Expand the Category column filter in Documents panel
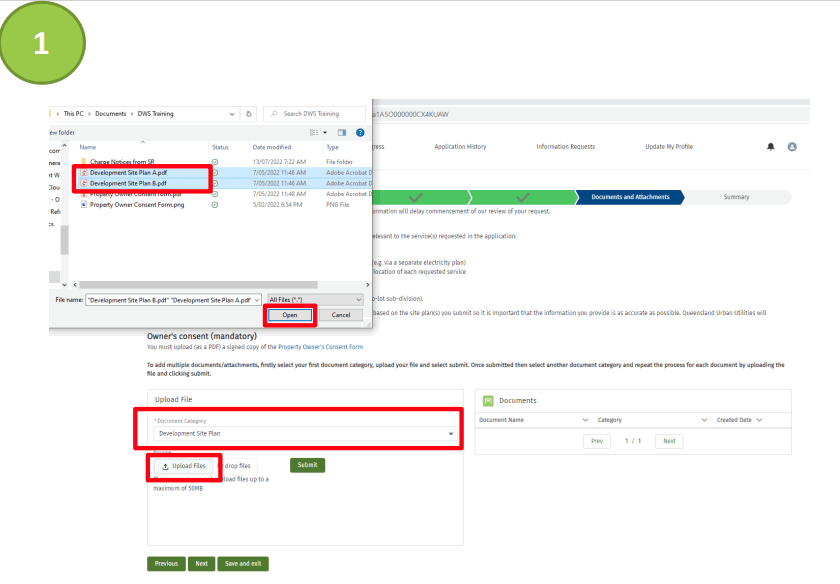This screenshot has width=840, height=584. coord(704,419)
